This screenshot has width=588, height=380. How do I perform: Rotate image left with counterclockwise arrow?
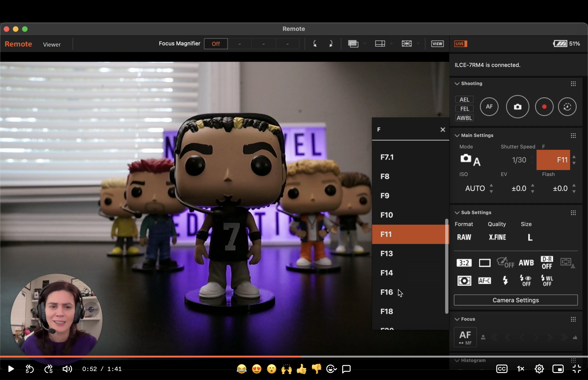point(315,44)
